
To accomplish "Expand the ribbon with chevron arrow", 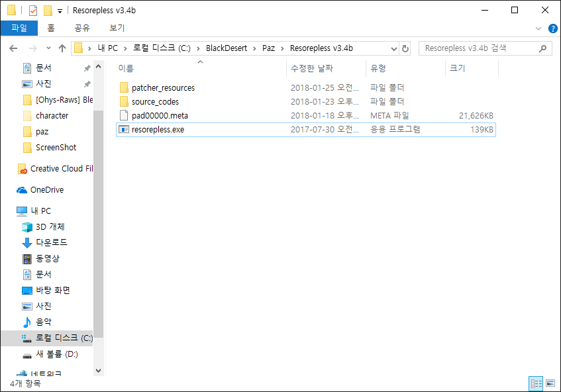I will click(x=538, y=28).
